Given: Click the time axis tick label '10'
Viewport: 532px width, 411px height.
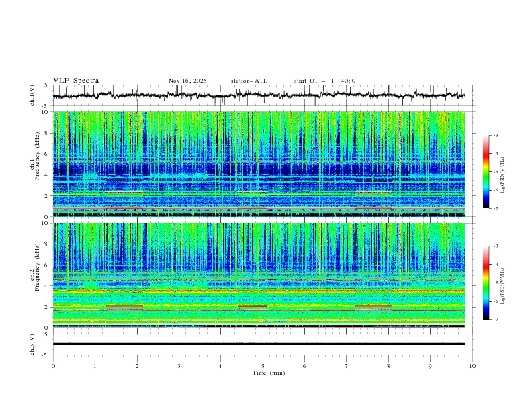Looking at the screenshot, I should [472, 366].
